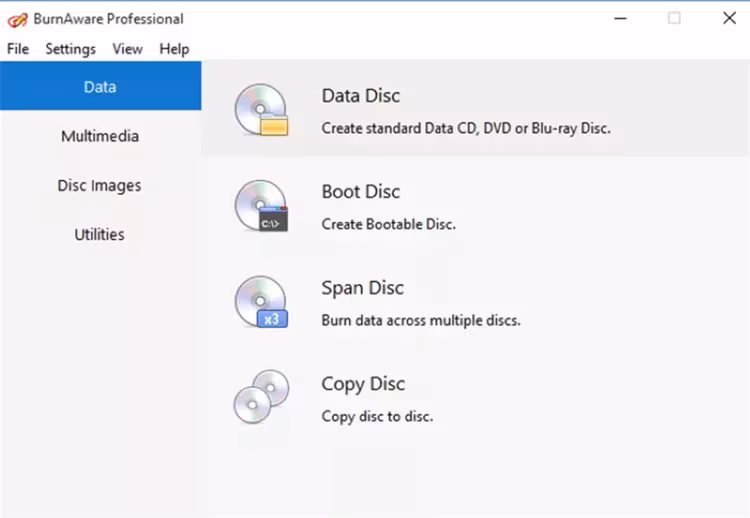Click the Span Disc x3 icon
This screenshot has height=518, width=750.
[261, 302]
